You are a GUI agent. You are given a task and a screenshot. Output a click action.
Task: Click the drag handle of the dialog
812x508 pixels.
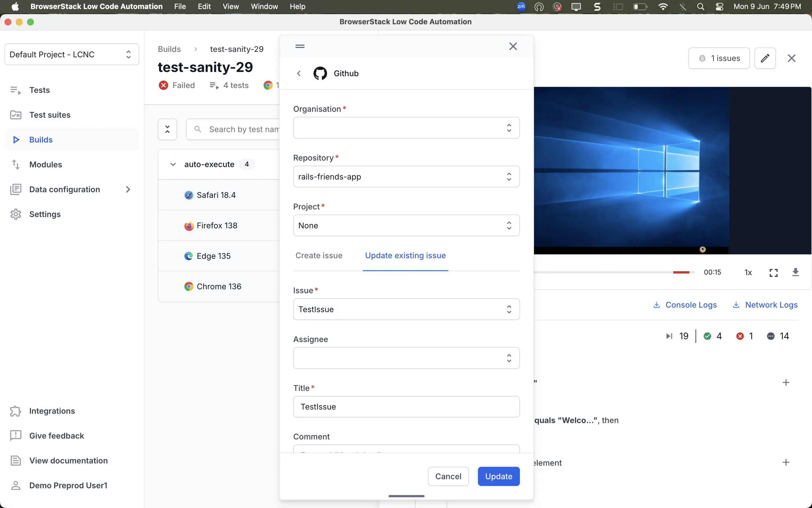coord(300,46)
